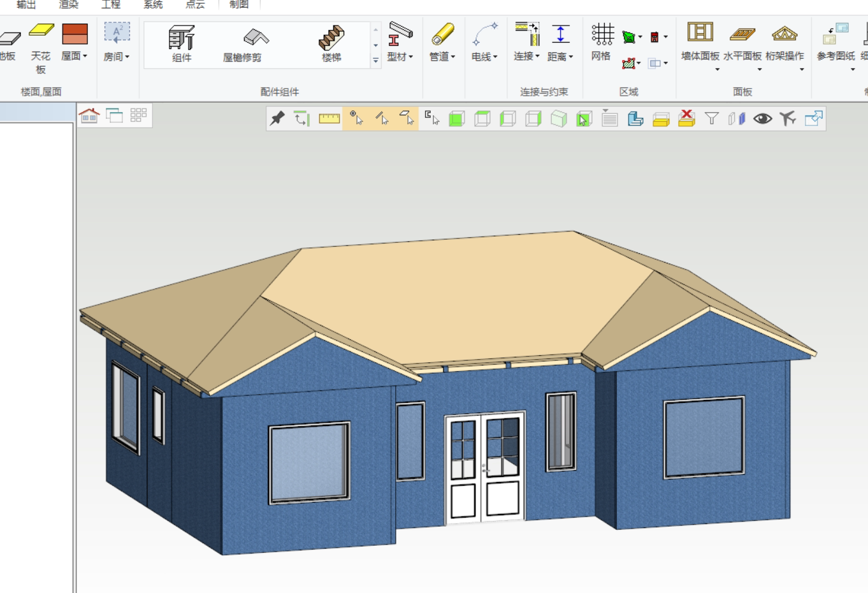This screenshot has height=593, width=868.
Task: Open the 点云 ribbon tab
Action: [x=196, y=4]
